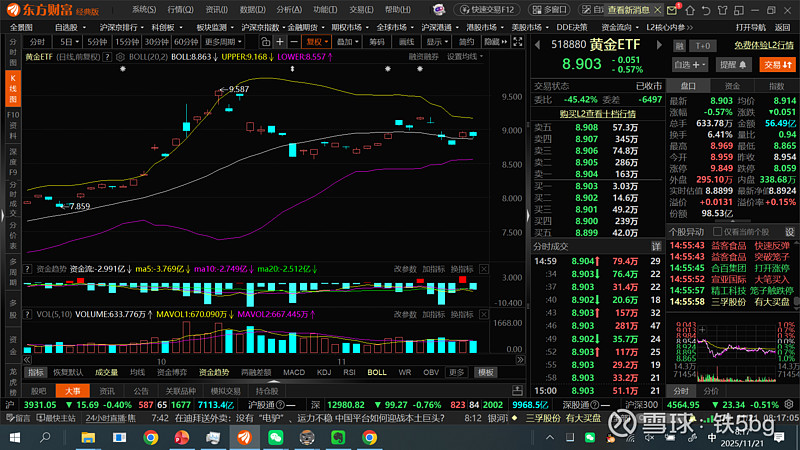The width and height of the screenshot is (800, 450).
Task: Go to next stock arrow
Action: pos(659,45)
